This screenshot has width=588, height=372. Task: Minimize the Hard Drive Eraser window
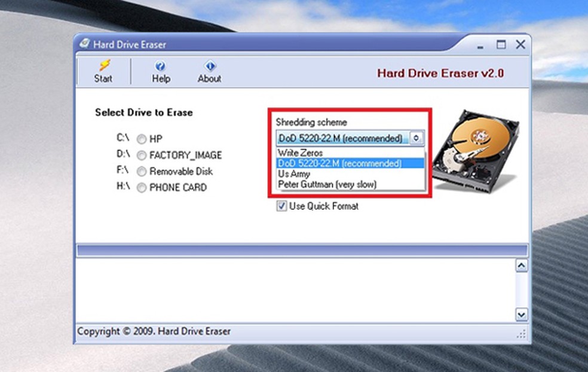pos(480,46)
